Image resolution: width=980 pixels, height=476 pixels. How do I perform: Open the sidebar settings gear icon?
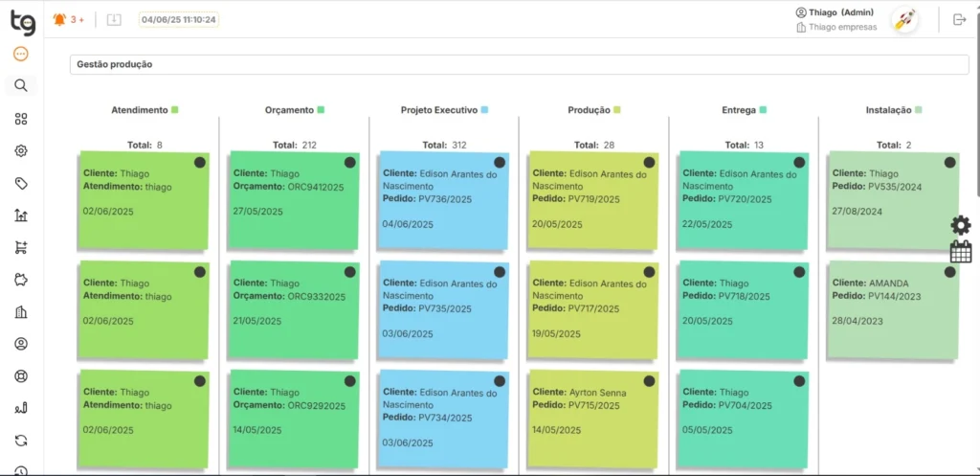[21, 150]
